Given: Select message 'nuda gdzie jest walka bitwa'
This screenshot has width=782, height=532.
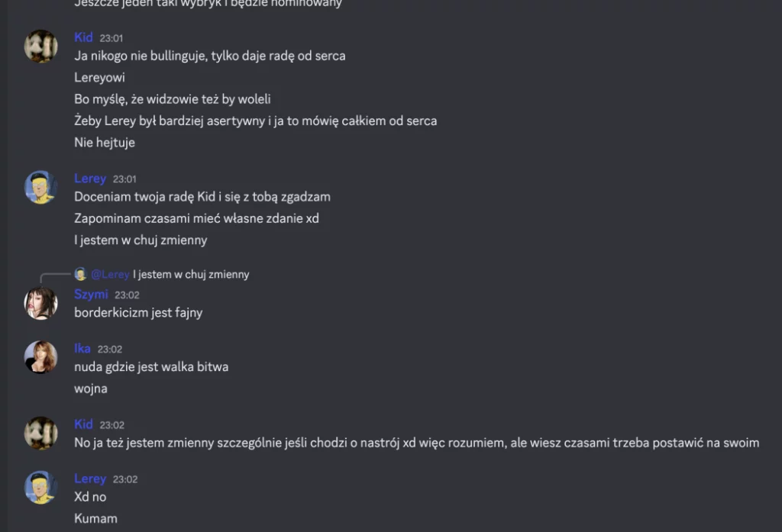Looking at the screenshot, I should pos(152,367).
